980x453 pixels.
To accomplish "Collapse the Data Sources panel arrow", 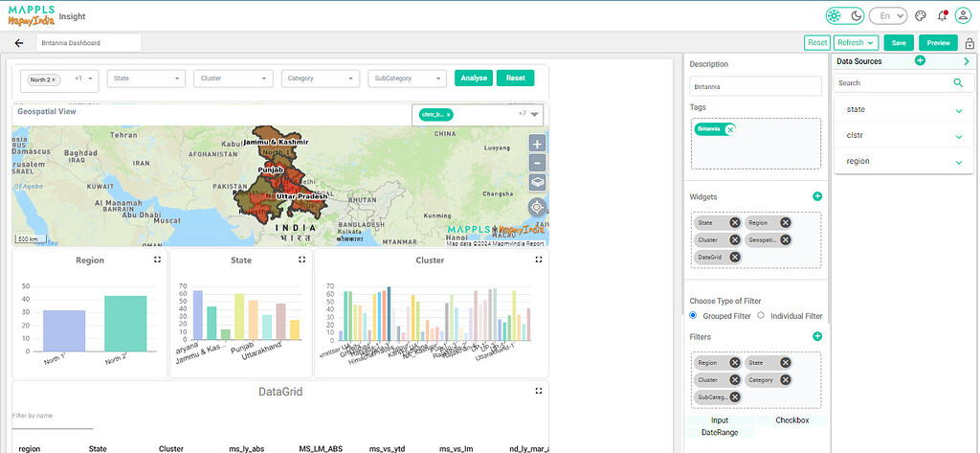I will pyautogui.click(x=967, y=61).
